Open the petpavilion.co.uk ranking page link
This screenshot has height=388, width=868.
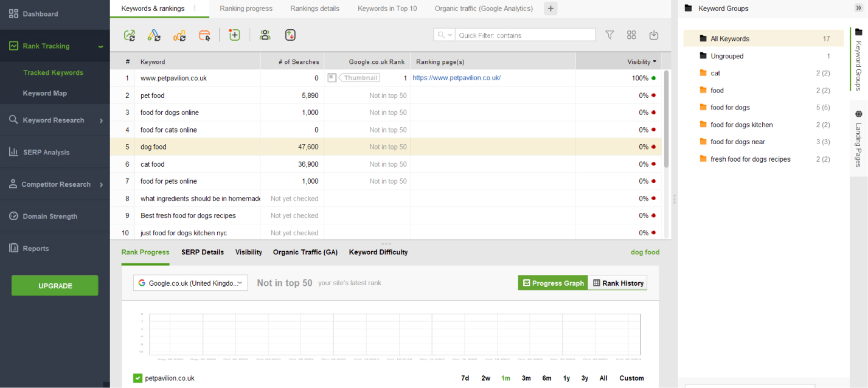click(457, 78)
